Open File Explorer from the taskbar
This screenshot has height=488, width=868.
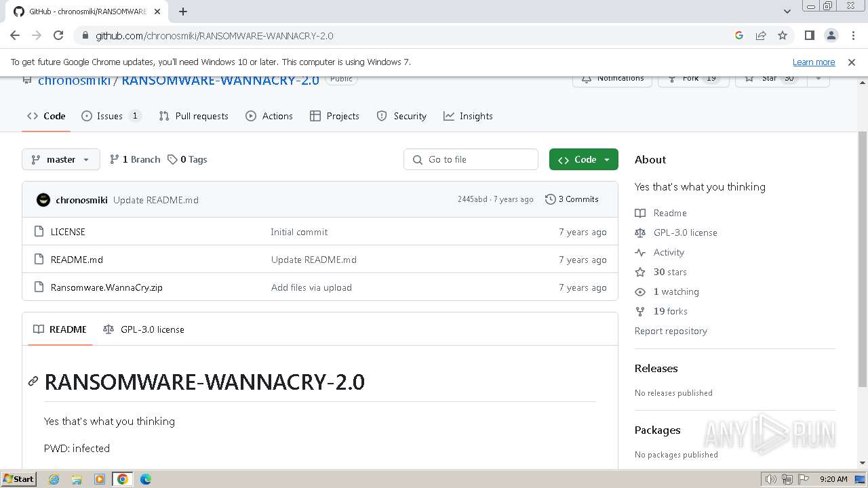pos(77,479)
